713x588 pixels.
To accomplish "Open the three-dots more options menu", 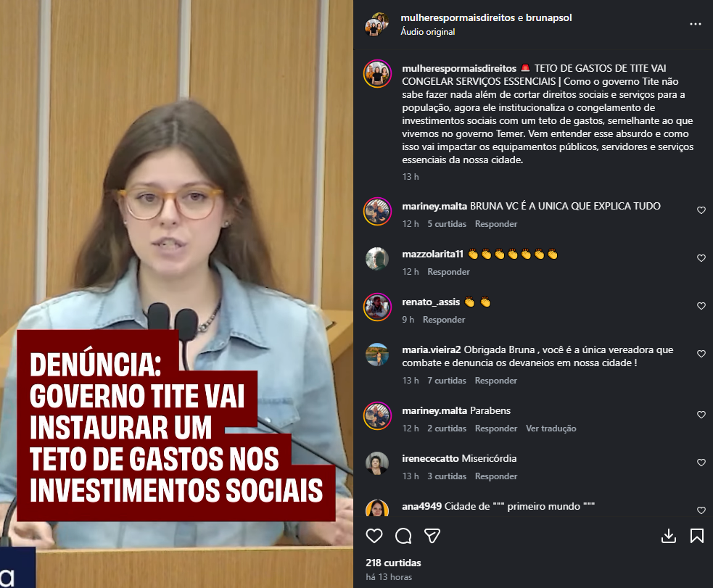I will (x=696, y=24).
